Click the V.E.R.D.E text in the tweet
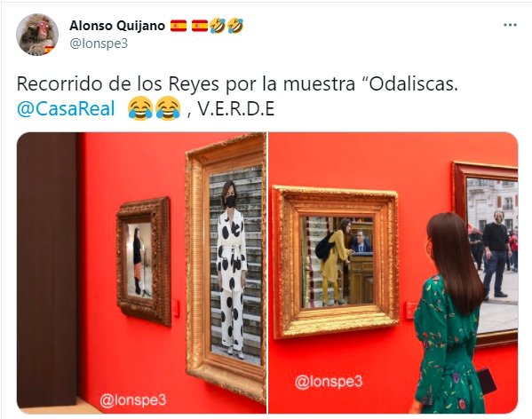532x419 pixels. pyautogui.click(x=236, y=109)
